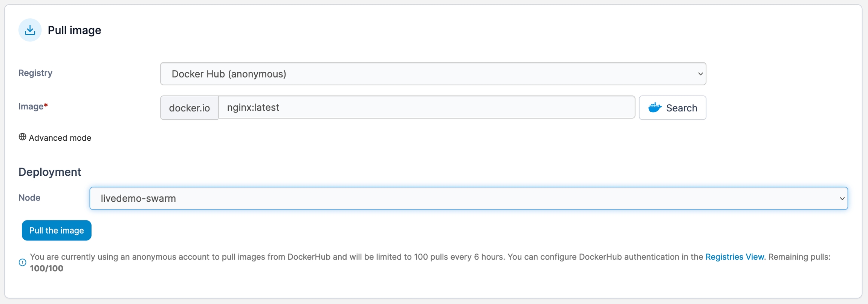Open the Registry dropdown showing Docker Hub (anonymous)
Image resolution: width=868 pixels, height=304 pixels.
[432, 74]
